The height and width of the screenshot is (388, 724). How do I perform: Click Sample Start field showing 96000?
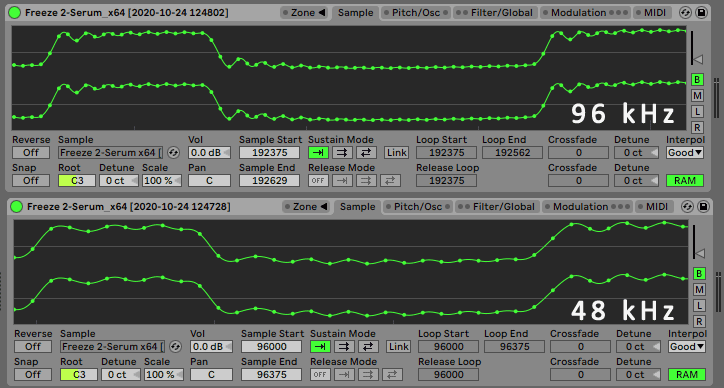coord(272,346)
